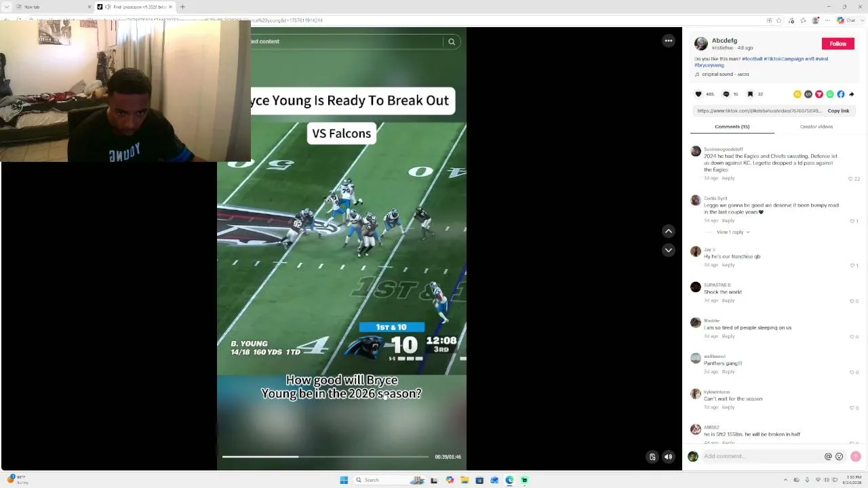This screenshot has height=488, width=868.
Task: Seek the video progress bar
Action: tap(325, 457)
